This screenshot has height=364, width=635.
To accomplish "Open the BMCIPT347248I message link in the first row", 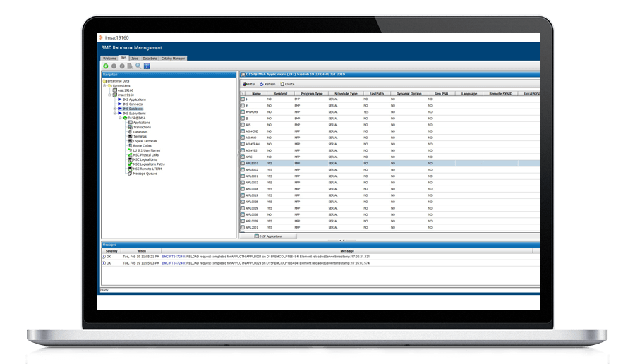I will point(173,257).
